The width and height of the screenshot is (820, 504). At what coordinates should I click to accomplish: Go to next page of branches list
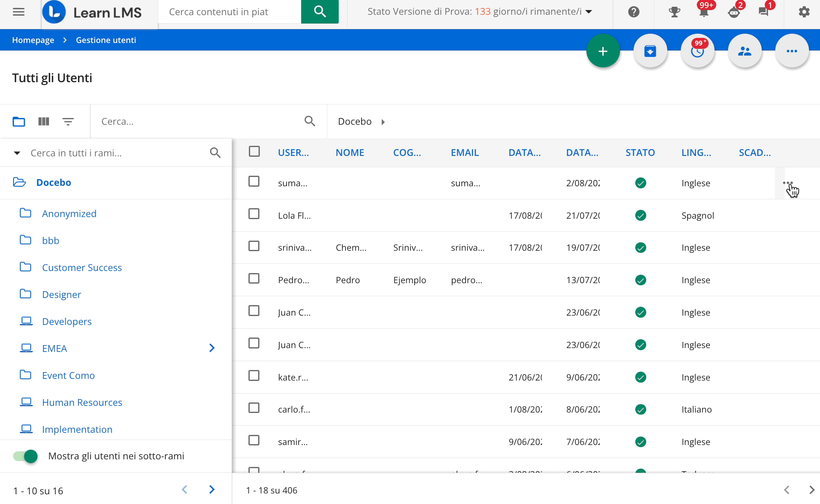pyautogui.click(x=212, y=489)
